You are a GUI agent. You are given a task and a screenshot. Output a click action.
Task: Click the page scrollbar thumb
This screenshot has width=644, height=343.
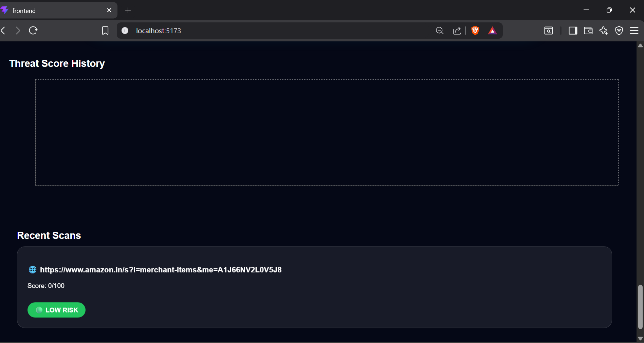coord(640,307)
